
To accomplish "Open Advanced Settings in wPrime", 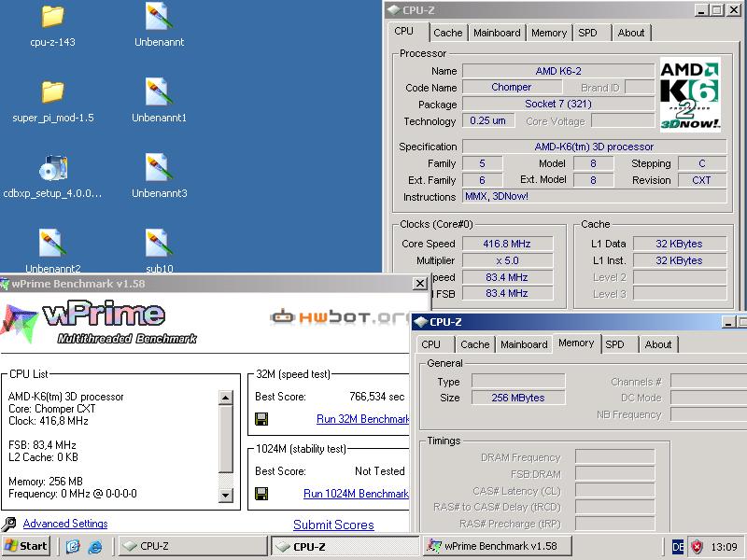I will 65,524.
